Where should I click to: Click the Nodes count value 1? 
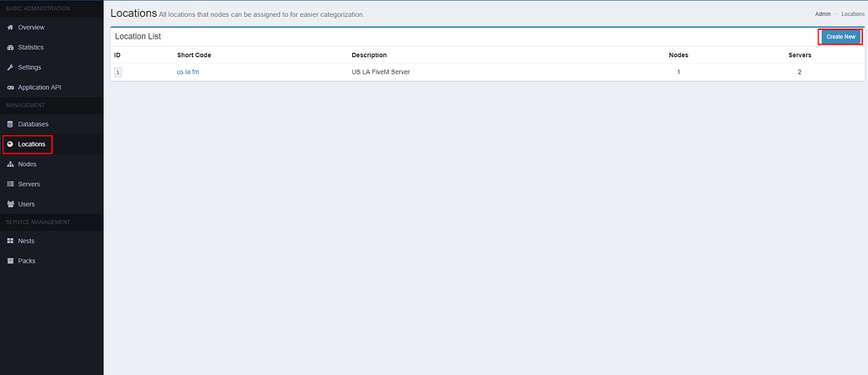pos(678,72)
